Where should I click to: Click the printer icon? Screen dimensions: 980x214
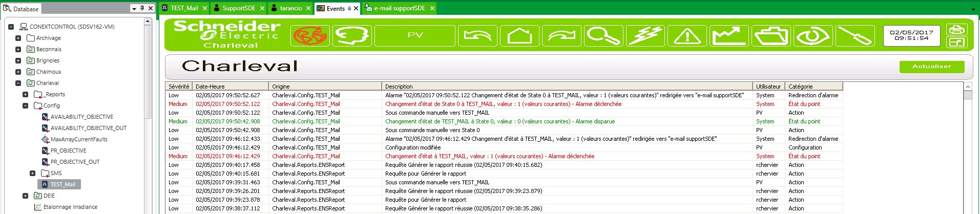click(956, 30)
